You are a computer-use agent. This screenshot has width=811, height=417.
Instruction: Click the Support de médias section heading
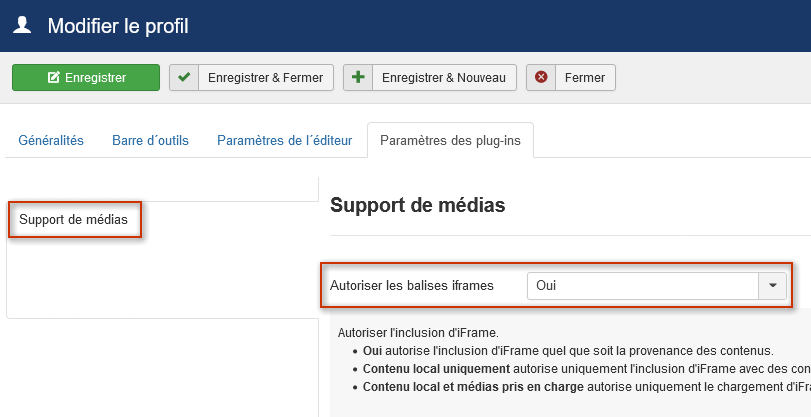[417, 206]
